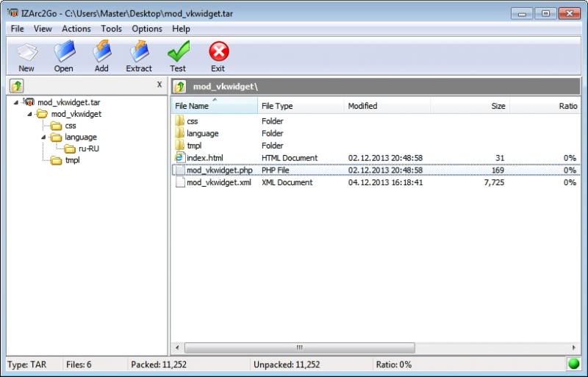
Task: Click the 'XML Document' file type cell
Action: (x=287, y=182)
